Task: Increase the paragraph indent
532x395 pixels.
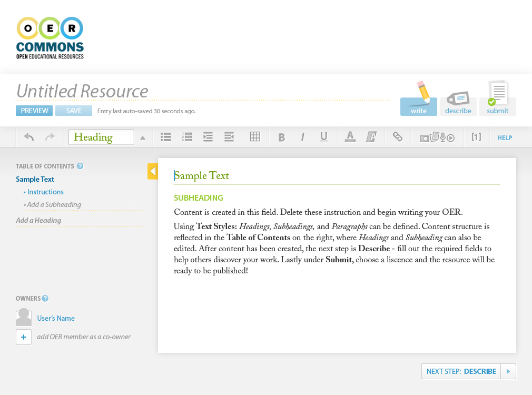Action: [208, 137]
